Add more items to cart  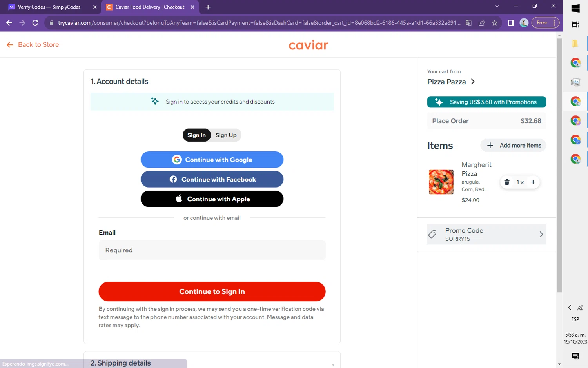click(x=513, y=146)
